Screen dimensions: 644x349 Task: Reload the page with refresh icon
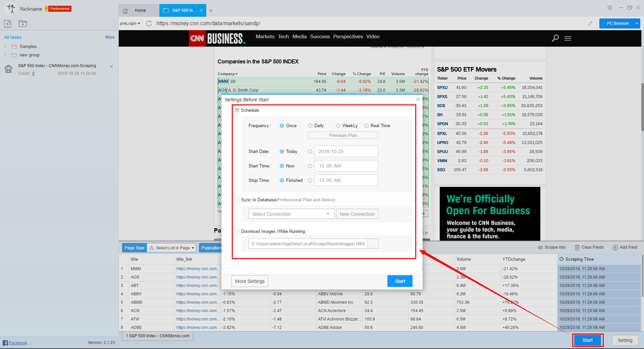(149, 23)
